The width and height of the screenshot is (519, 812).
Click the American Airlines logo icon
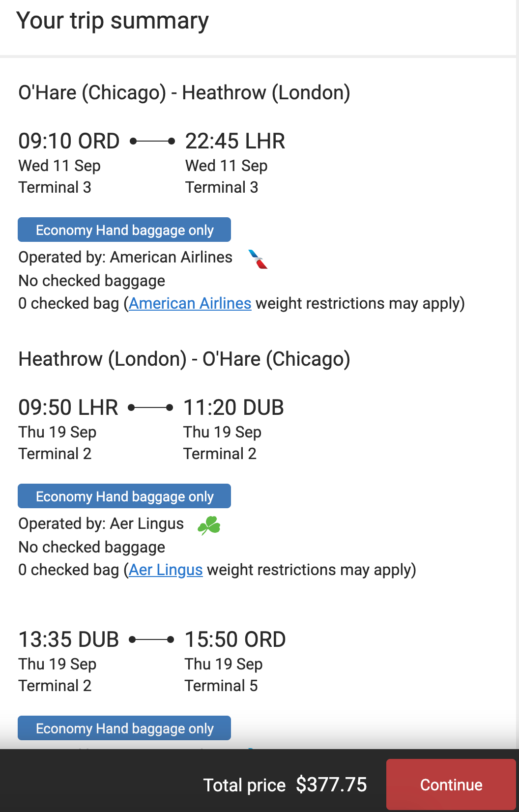(258, 259)
